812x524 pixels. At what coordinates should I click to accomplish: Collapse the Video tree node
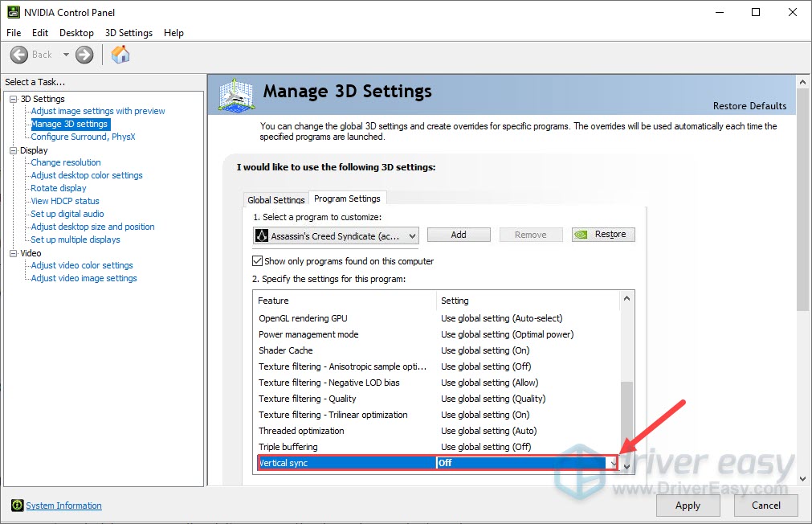14,253
